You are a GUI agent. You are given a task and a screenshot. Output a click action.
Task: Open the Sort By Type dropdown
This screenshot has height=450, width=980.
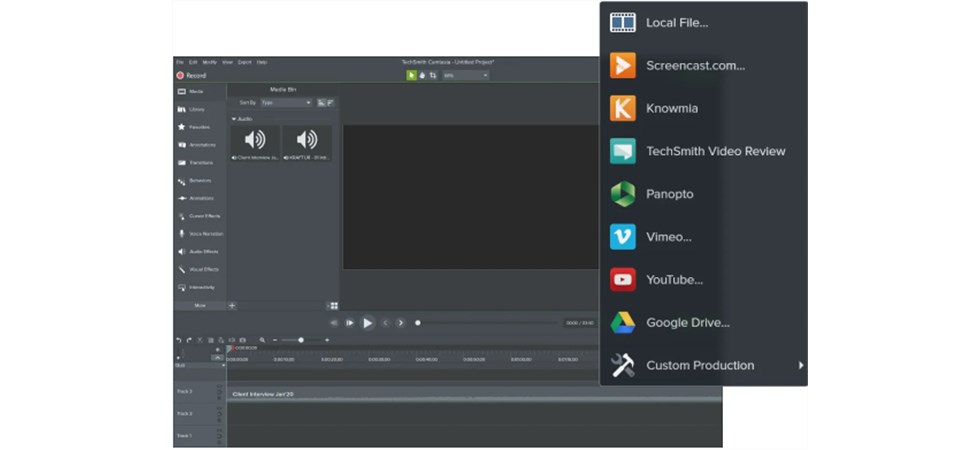coord(286,102)
